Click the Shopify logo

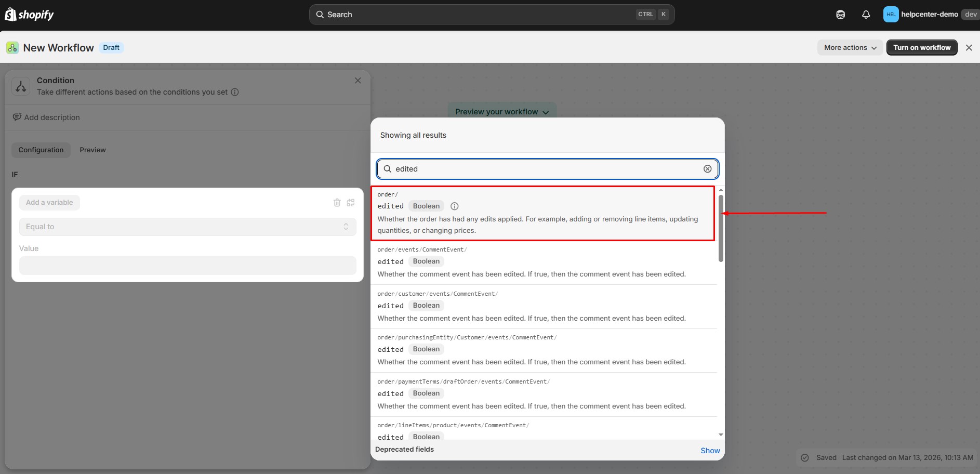click(29, 15)
